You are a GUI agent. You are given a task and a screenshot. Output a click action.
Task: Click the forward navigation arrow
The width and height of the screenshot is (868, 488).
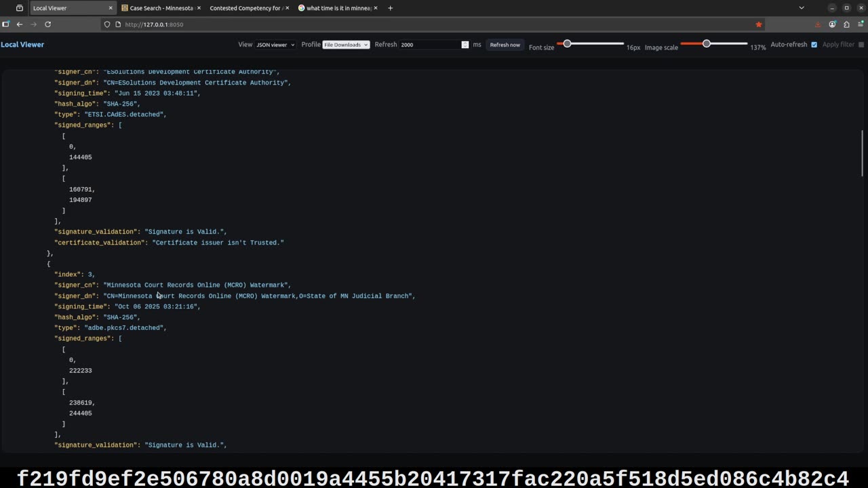pyautogui.click(x=33, y=24)
